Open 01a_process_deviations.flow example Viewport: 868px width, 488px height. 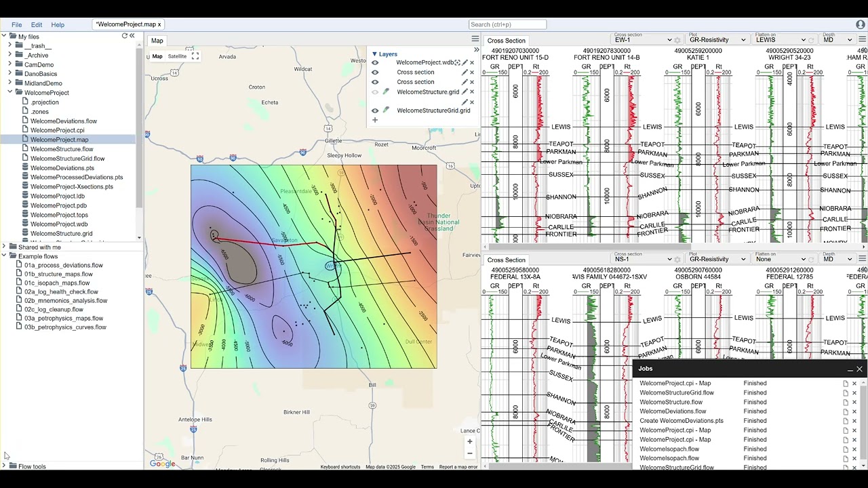coord(64,266)
